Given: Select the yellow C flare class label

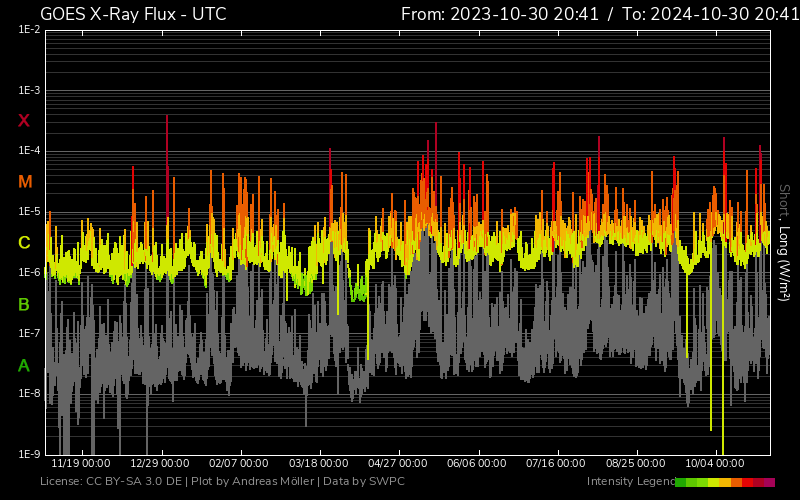Looking at the screenshot, I should pos(24,243).
